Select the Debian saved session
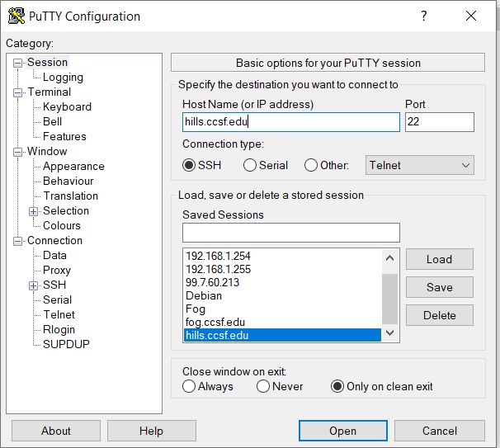Screen dimensions: 500x448 click(204, 295)
